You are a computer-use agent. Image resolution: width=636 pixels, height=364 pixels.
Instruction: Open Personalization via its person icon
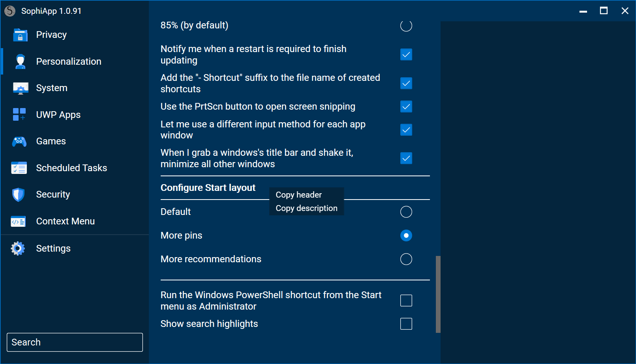(x=20, y=62)
